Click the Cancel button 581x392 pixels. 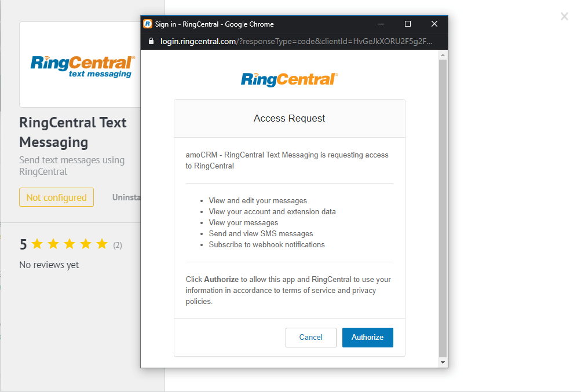click(x=310, y=337)
